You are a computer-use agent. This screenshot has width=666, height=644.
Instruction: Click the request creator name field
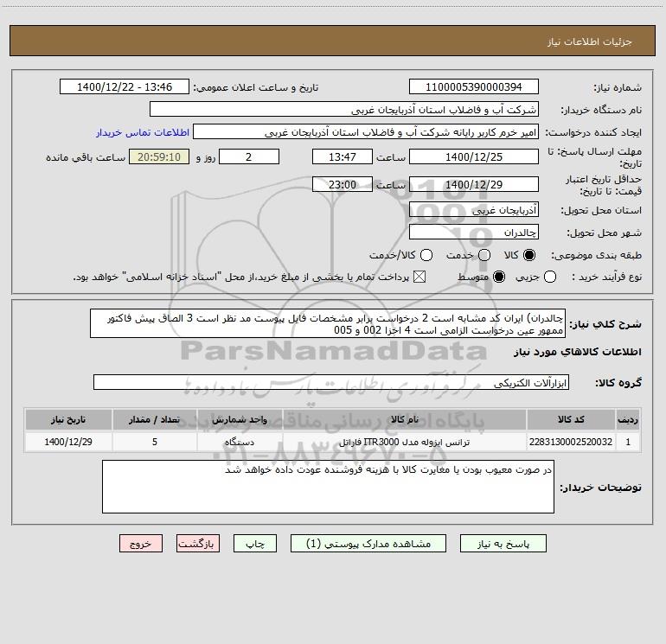(366, 132)
